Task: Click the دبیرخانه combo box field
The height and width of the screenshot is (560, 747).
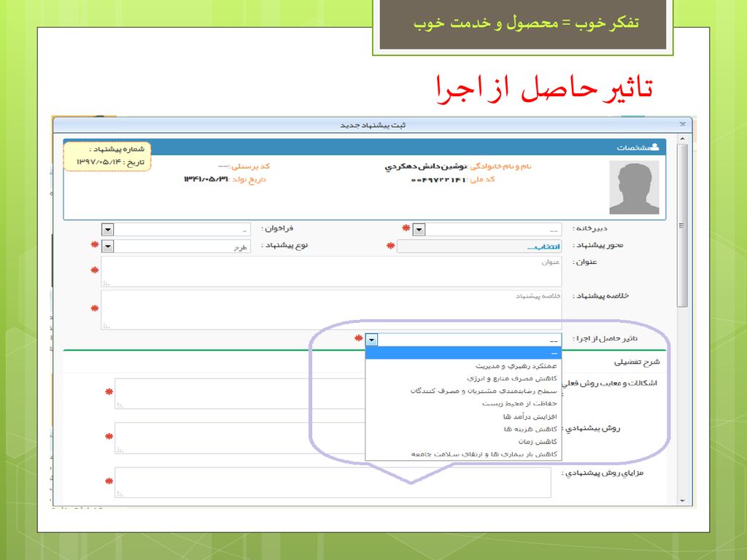Action: pos(487,230)
